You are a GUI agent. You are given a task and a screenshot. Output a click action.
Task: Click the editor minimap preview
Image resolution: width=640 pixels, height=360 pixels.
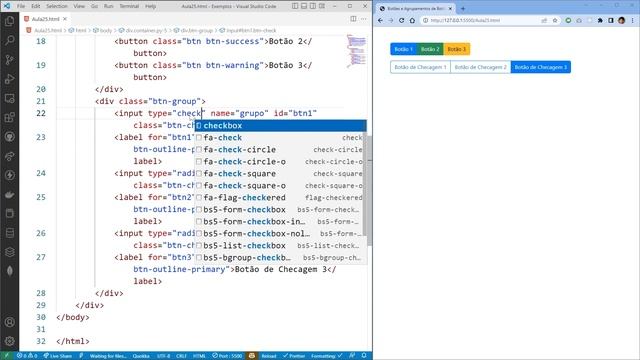click(x=356, y=51)
